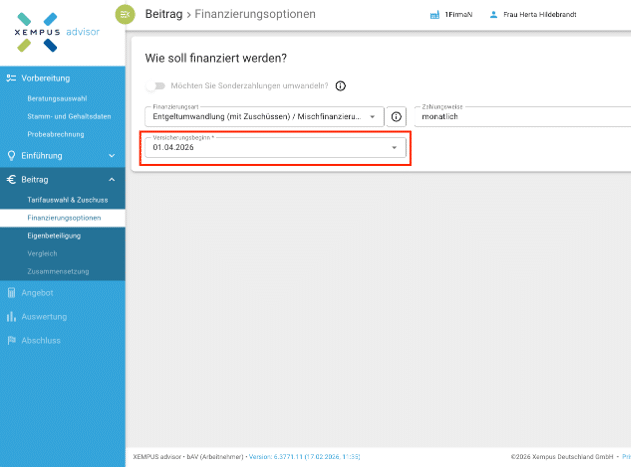Click the lightbulb icon for Einführung
Image resolution: width=631 pixels, height=467 pixels.
pyautogui.click(x=11, y=156)
